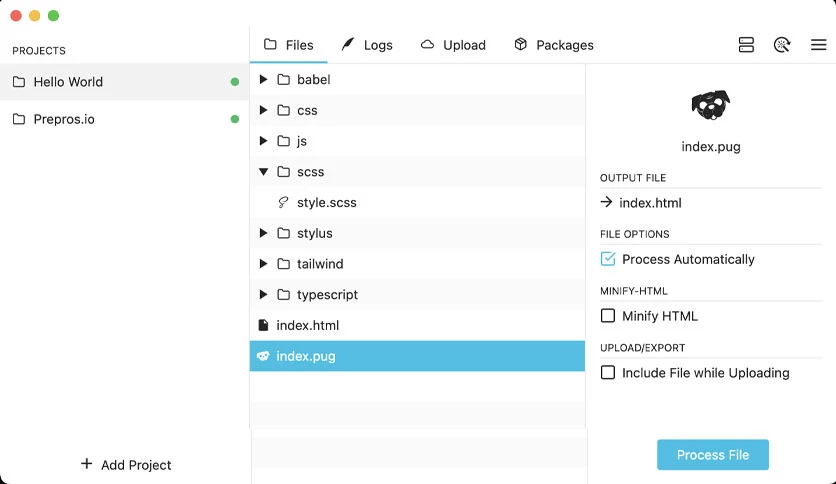Click the pug dog file icon

tap(711, 104)
